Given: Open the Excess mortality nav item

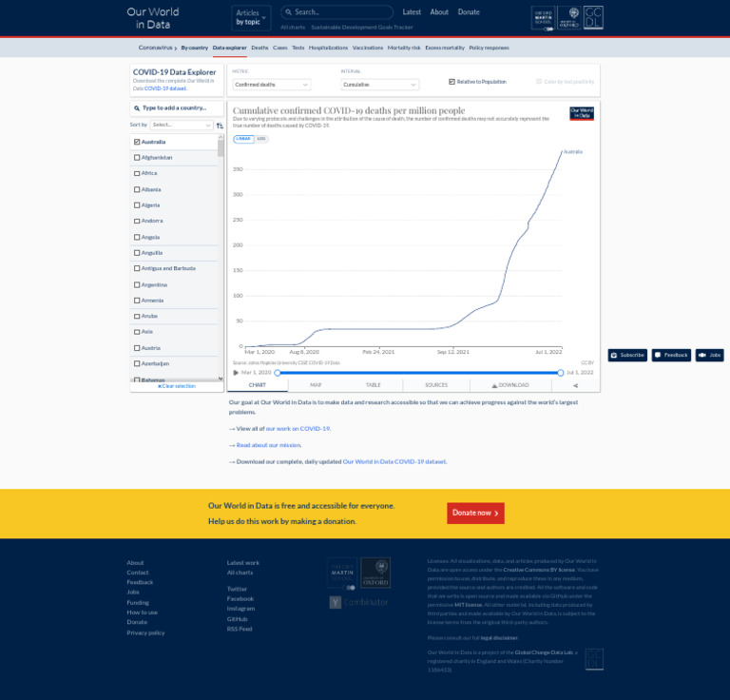Looking at the screenshot, I should (445, 48).
